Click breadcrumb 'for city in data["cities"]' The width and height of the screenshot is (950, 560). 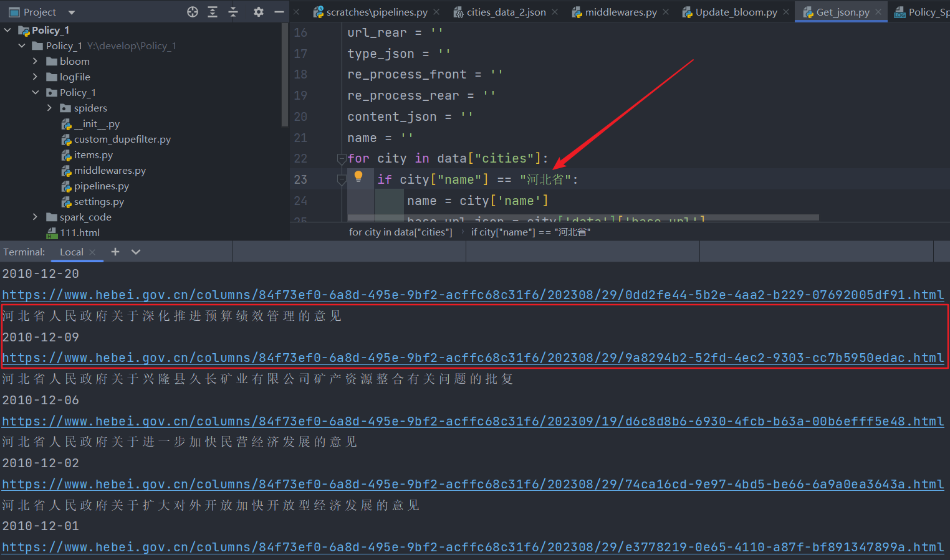tap(401, 232)
